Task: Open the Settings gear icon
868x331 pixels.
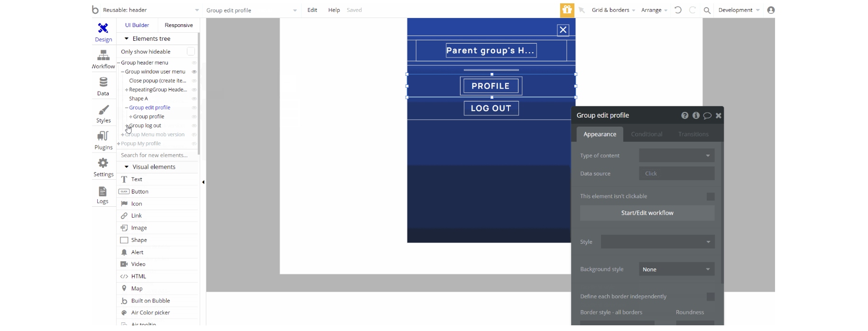Action: [x=103, y=163]
